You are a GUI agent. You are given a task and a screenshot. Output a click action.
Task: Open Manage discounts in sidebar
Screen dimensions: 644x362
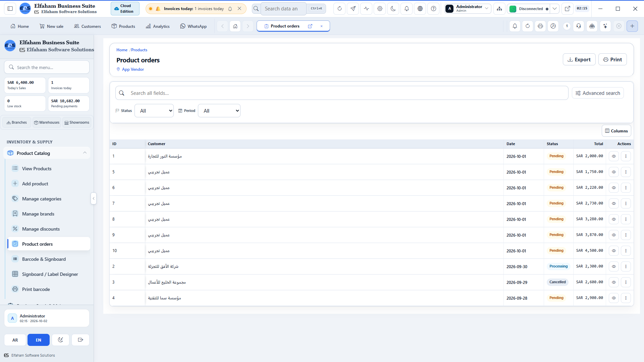point(49,229)
